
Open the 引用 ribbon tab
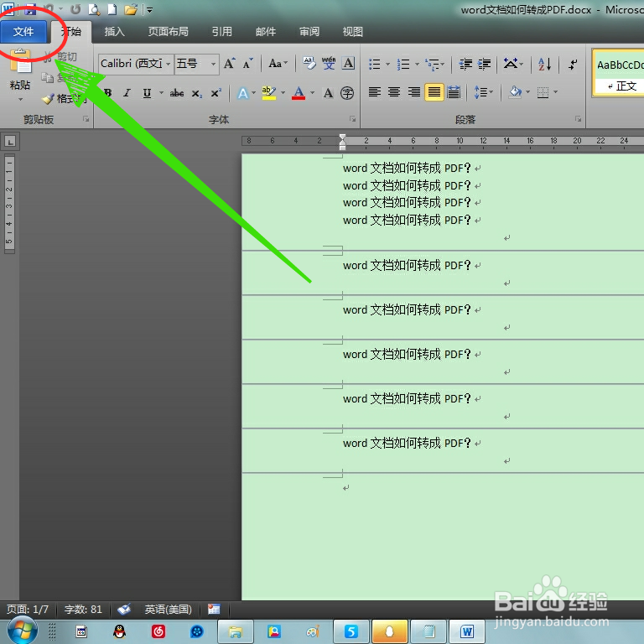click(x=221, y=32)
